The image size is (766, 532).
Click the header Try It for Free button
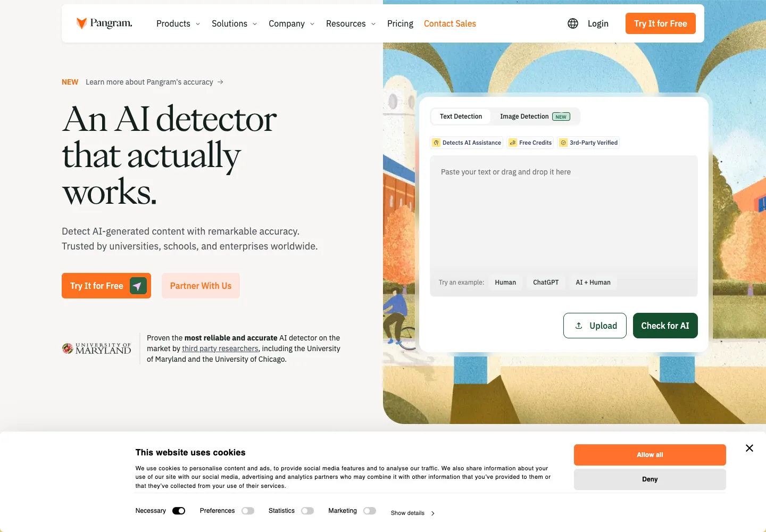[x=661, y=23]
